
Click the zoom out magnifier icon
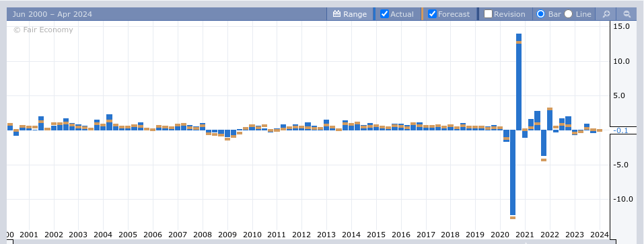[x=627, y=14]
